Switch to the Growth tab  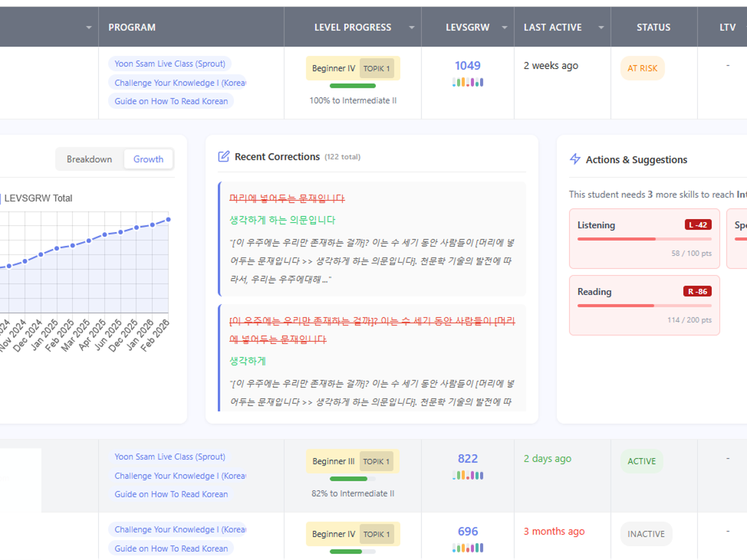click(148, 159)
